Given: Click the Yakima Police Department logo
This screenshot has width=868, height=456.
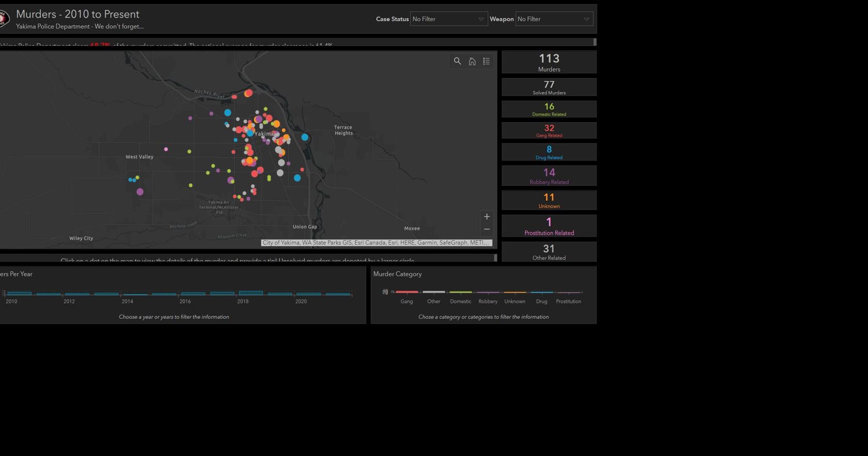Looking at the screenshot, I should pos(4,19).
